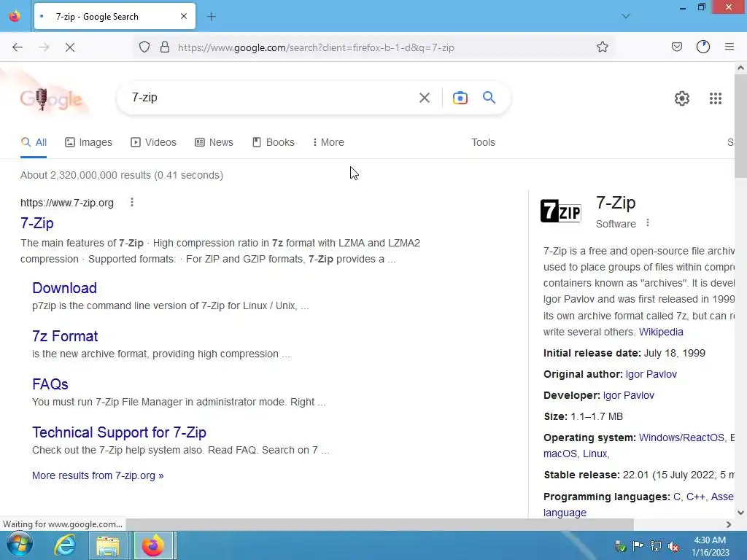747x560 pixels.
Task: Open the three-dot menu beside 7-zip.org URL
Action: point(132,203)
